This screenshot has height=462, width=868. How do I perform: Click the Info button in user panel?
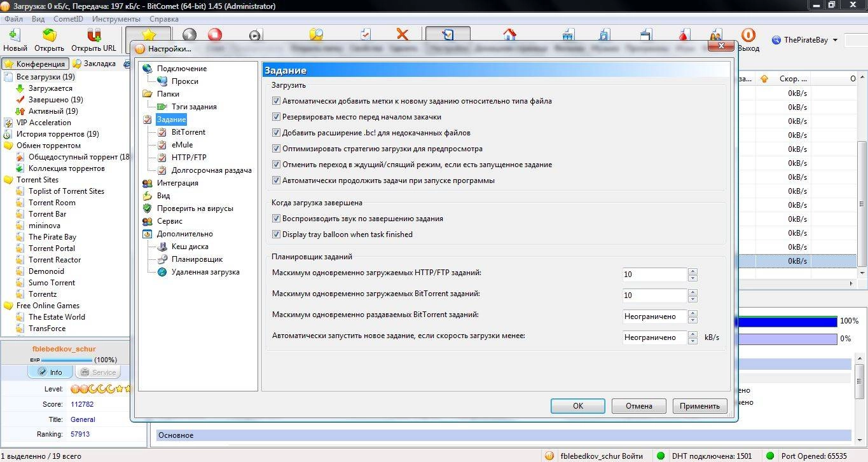50,372
